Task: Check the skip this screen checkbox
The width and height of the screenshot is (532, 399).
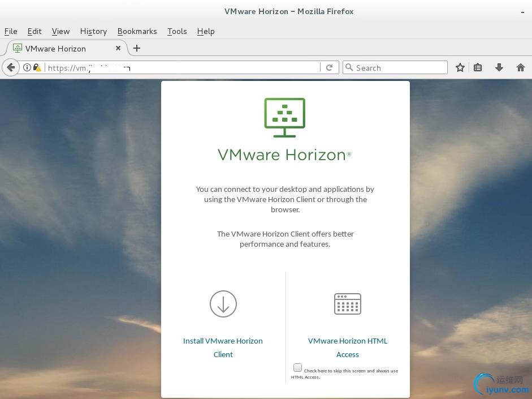Action: point(297,367)
